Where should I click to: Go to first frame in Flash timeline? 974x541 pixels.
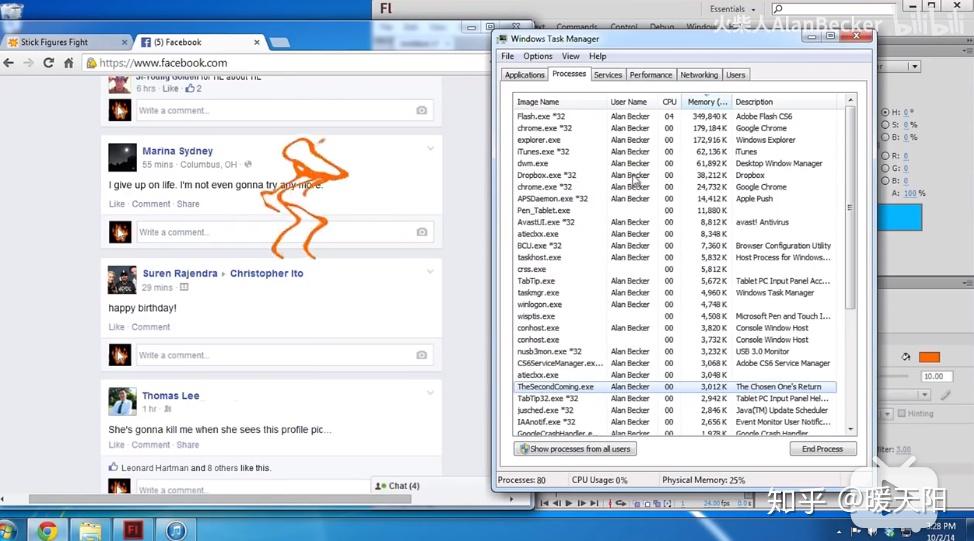coord(545,503)
